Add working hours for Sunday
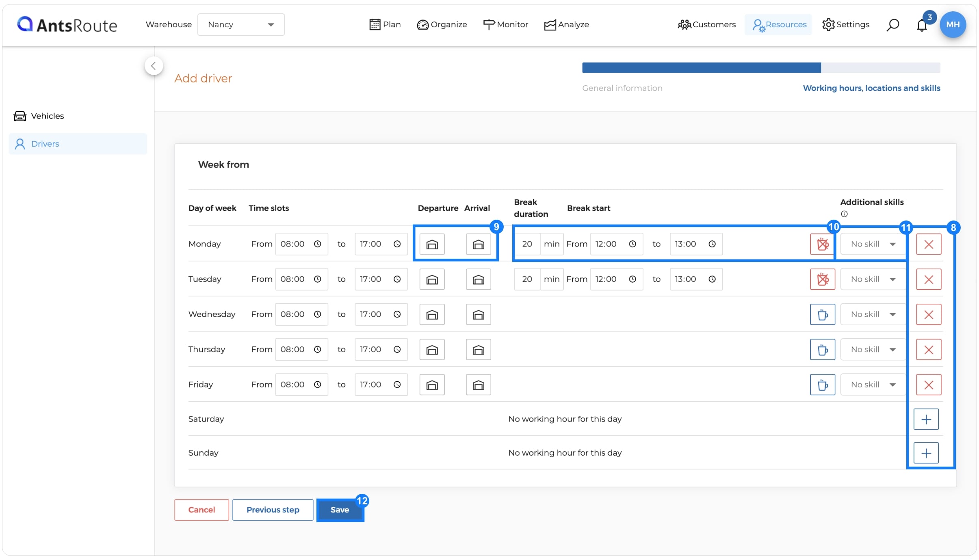Screen dimensions: 979x560 926,453
